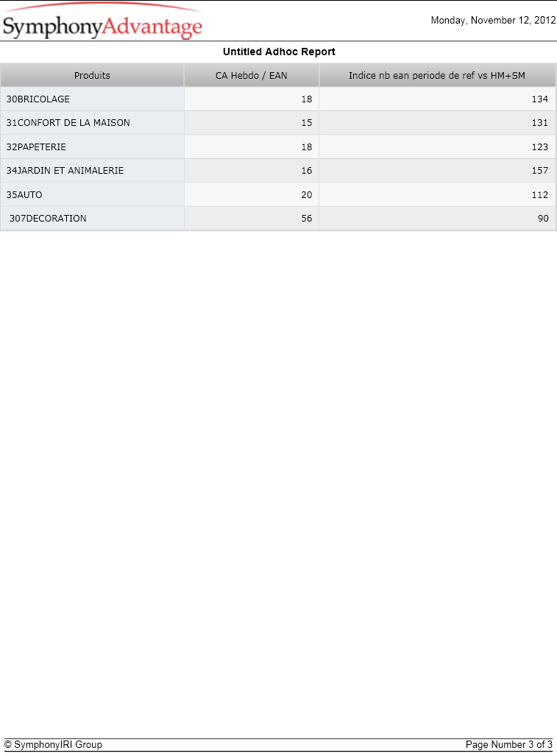
Task: Click the 32PAPETERIE product cell
Action: coord(92,146)
